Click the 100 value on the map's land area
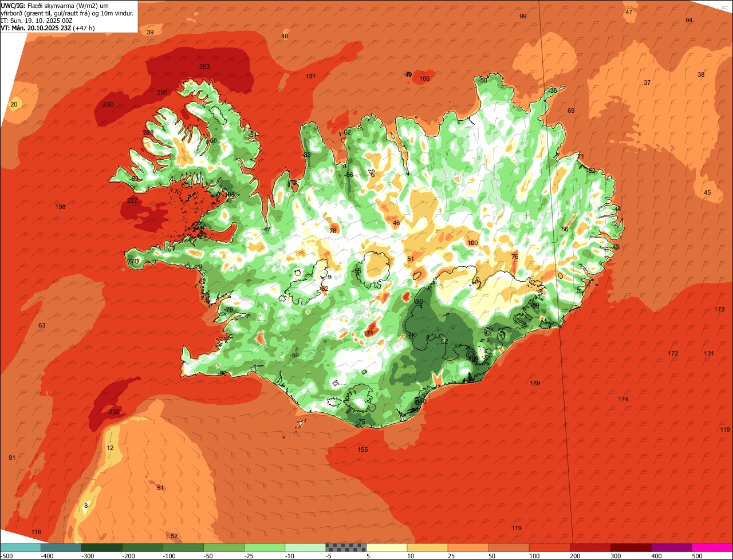The height and width of the screenshot is (560, 733). coord(472,243)
